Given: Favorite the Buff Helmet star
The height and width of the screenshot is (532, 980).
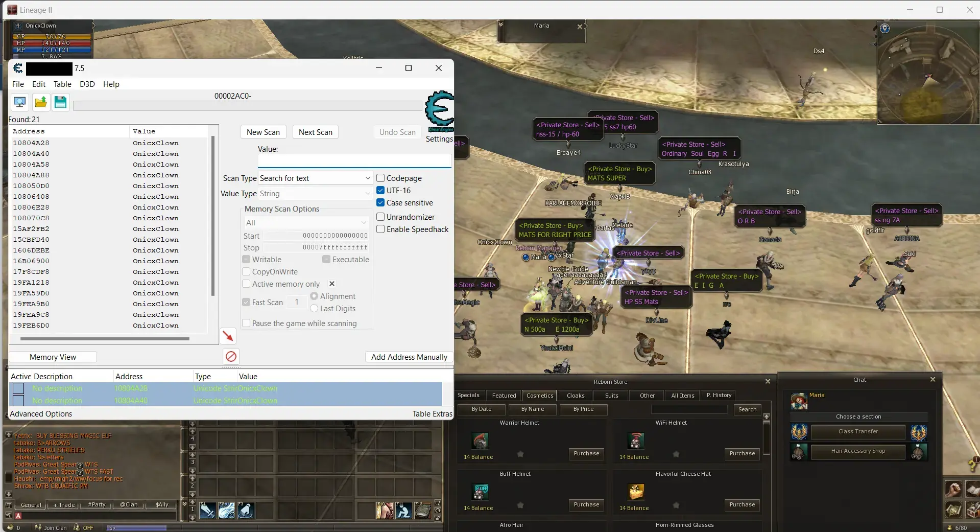Looking at the screenshot, I should point(520,505).
